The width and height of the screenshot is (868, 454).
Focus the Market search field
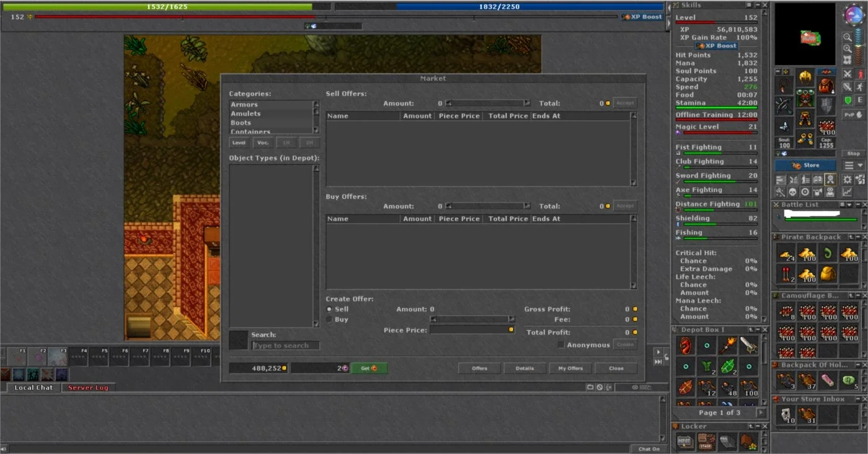click(x=286, y=346)
